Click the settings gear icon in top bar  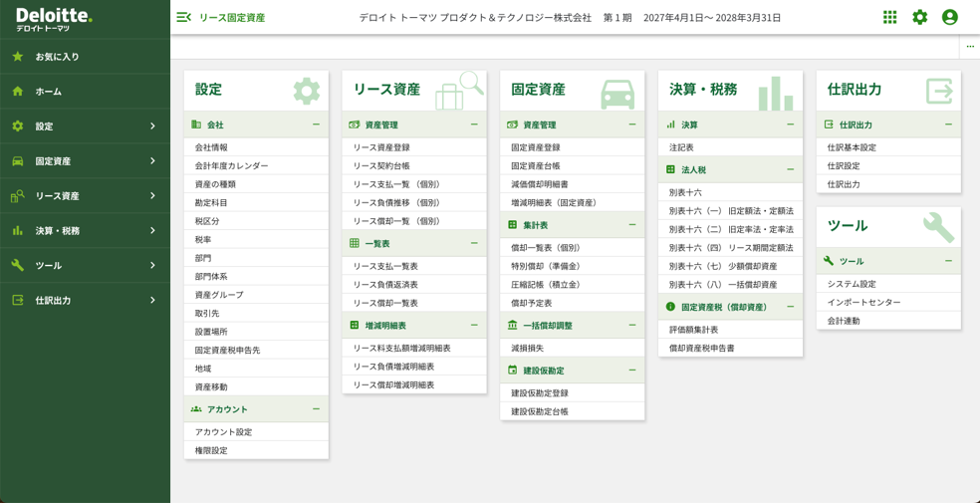919,17
